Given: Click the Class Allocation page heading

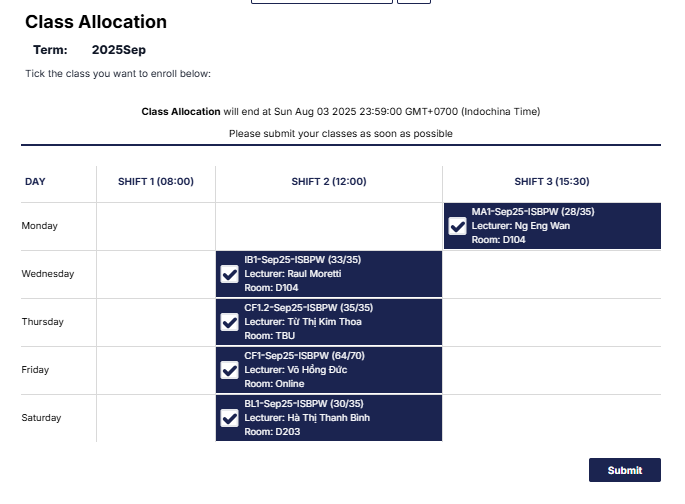Looking at the screenshot, I should (x=96, y=22).
